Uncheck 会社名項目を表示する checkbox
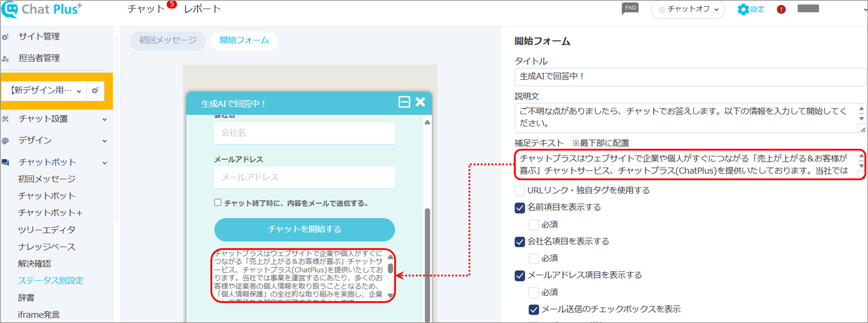The image size is (868, 323). coord(520,242)
